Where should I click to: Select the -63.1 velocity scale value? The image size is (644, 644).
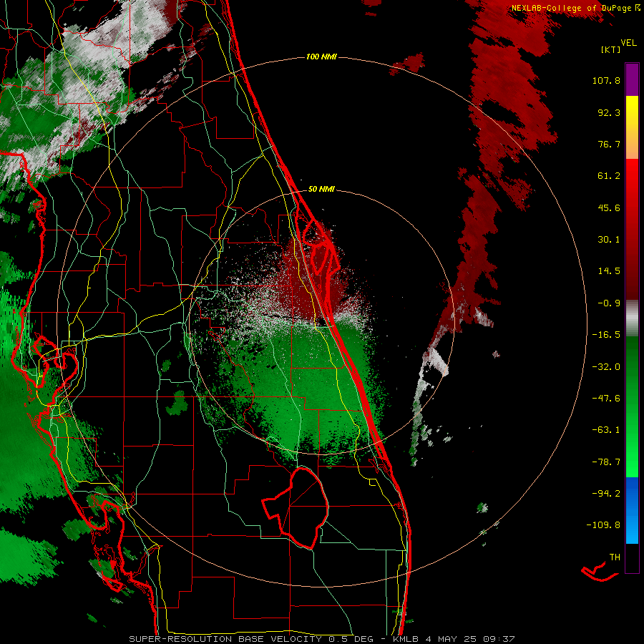point(606,430)
